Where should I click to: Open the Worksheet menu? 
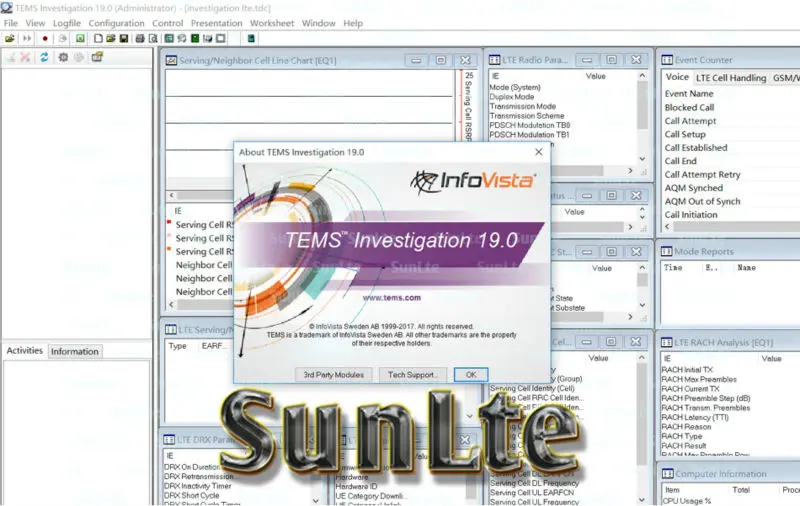pyautogui.click(x=272, y=23)
